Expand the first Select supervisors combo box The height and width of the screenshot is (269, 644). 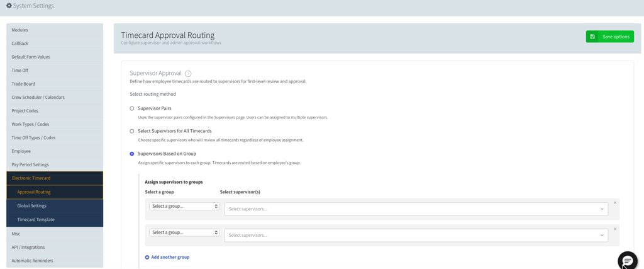coord(416,209)
